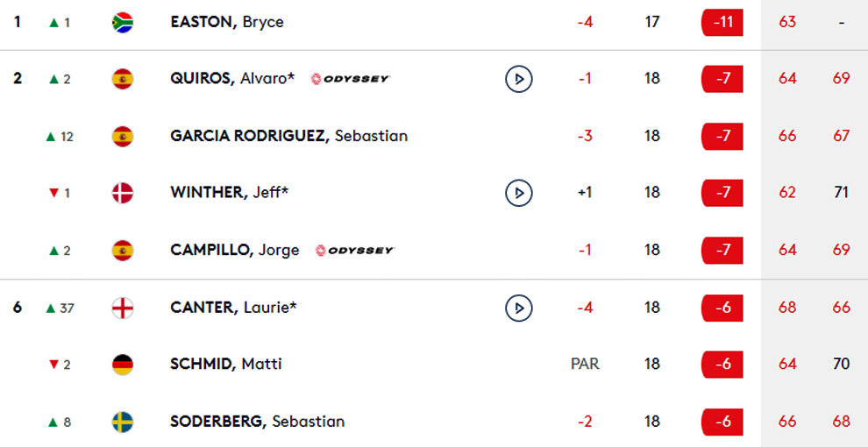
Task: Click the Odyssey logo next to Quiros
Action: click(x=351, y=79)
